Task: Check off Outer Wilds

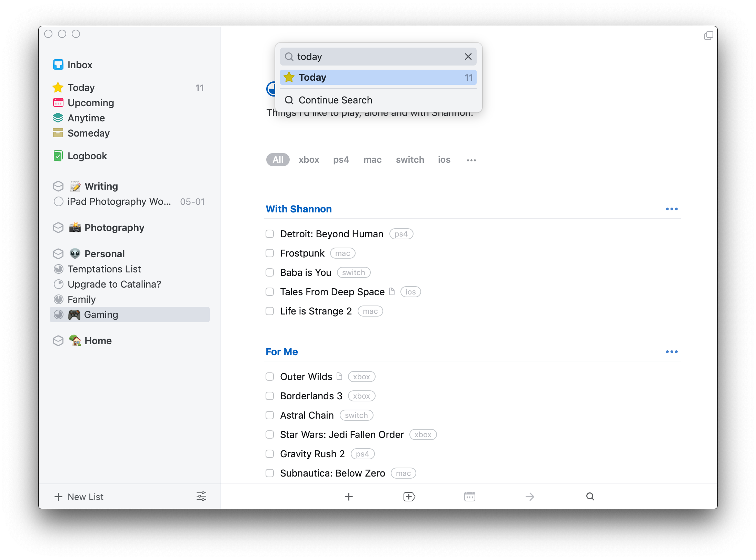Action: [x=270, y=377]
